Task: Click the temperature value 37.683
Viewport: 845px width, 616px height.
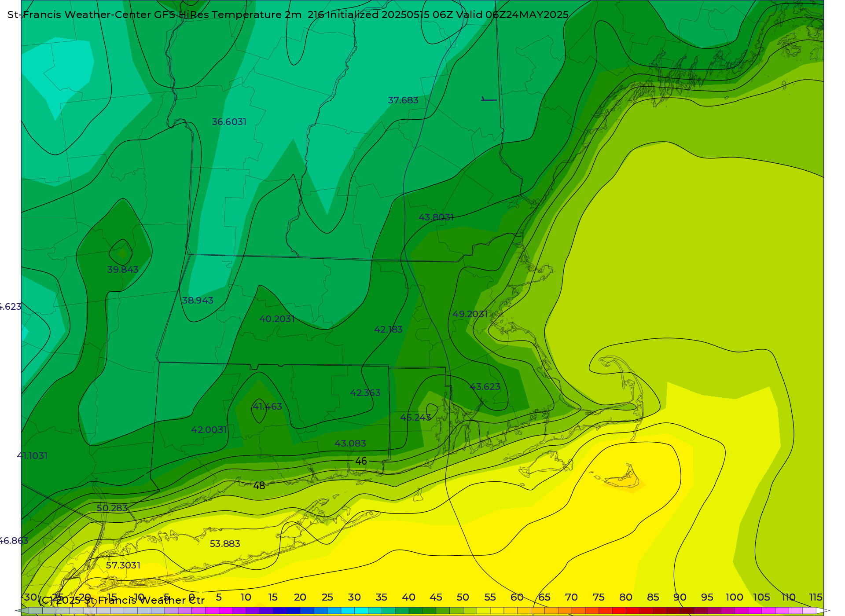Action: point(403,100)
